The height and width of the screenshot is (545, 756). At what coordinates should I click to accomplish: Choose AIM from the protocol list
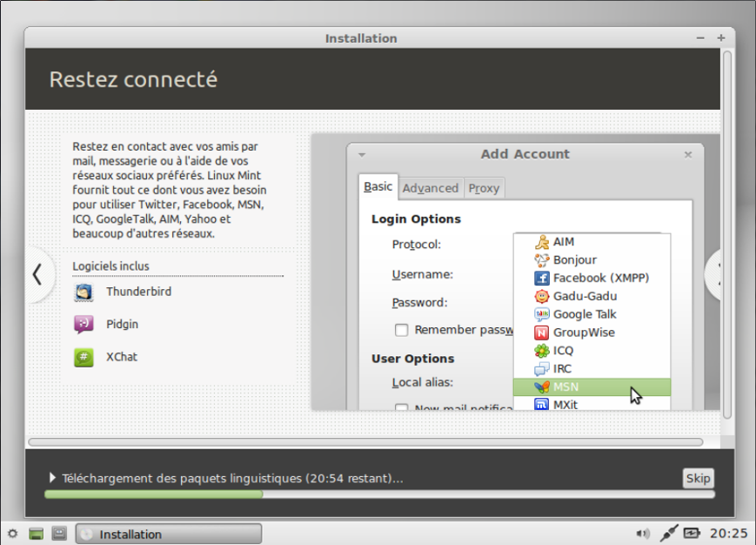click(592, 242)
